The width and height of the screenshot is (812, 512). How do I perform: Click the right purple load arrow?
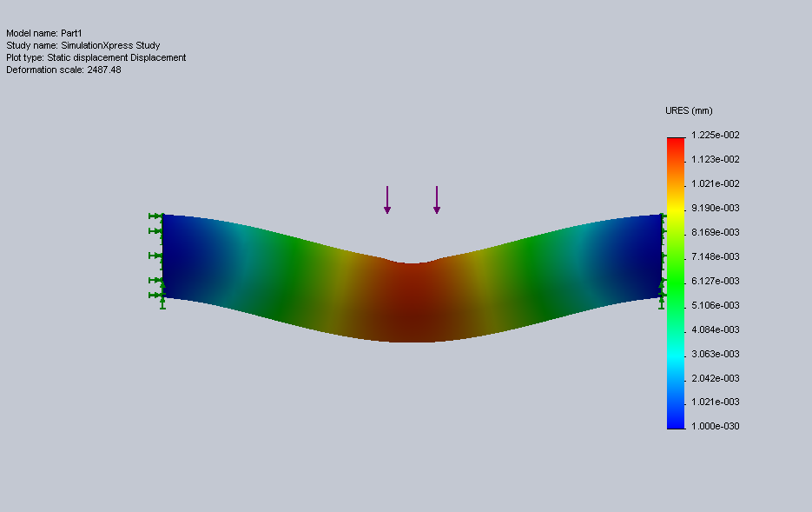[x=437, y=200]
